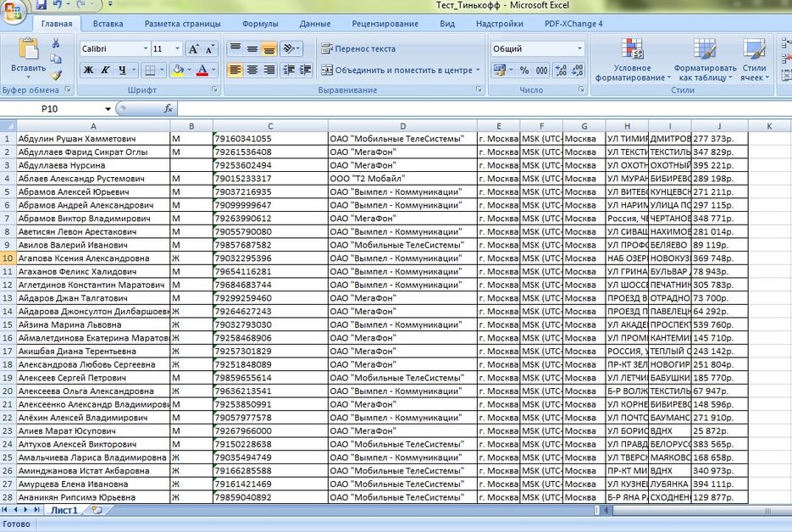Open the borders dropdown arrow
This screenshot has height=532, width=792.
pos(162,69)
